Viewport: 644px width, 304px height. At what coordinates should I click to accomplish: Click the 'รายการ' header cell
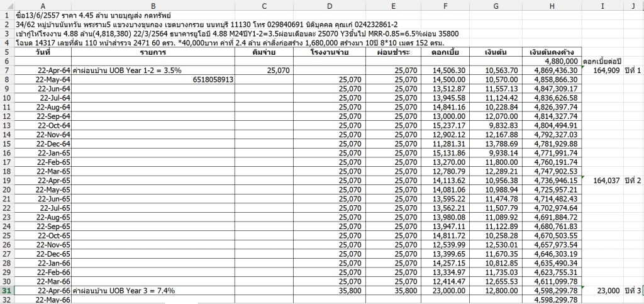(x=153, y=52)
